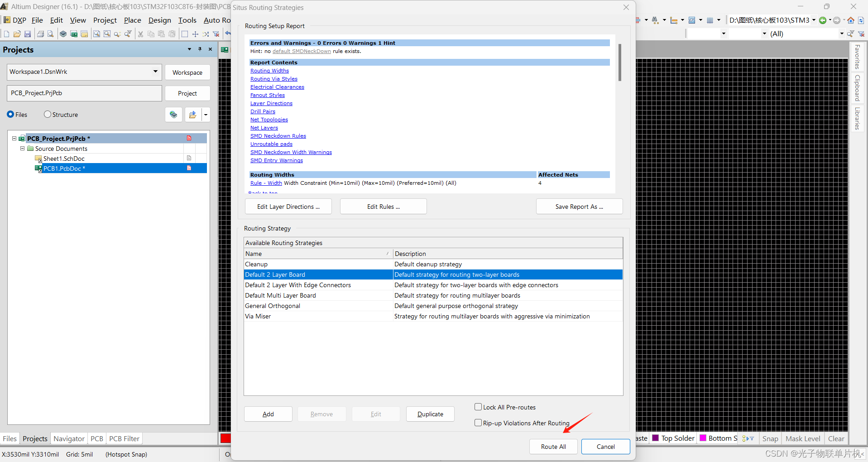Click Save Report As button
868x462 pixels.
[580, 207]
